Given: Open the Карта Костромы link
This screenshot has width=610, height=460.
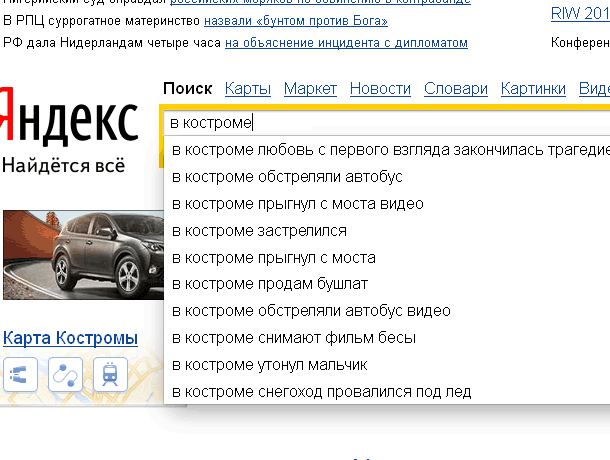Looking at the screenshot, I should click(70, 338).
